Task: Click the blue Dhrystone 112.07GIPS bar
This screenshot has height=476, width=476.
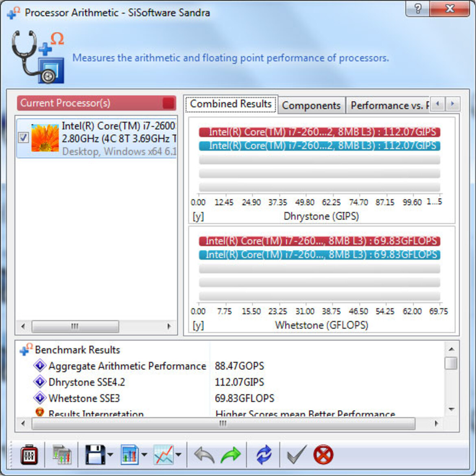Action: point(319,146)
